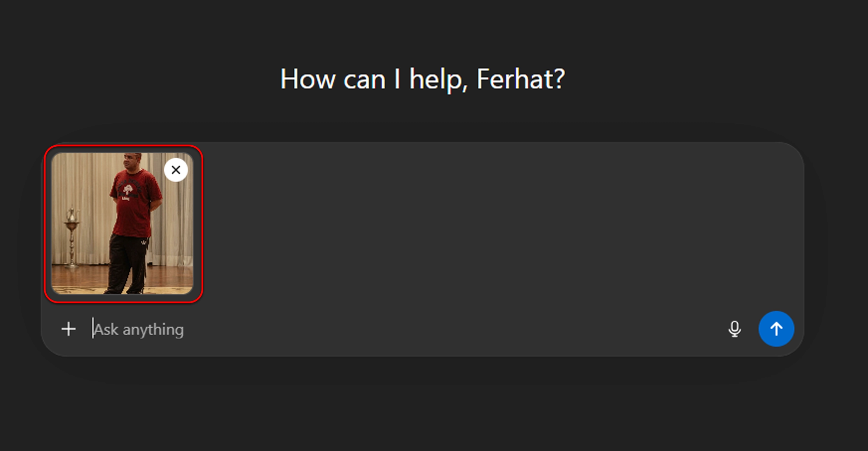The width and height of the screenshot is (868, 451).
Task: Send the message with the blue arrow button
Action: click(x=776, y=329)
